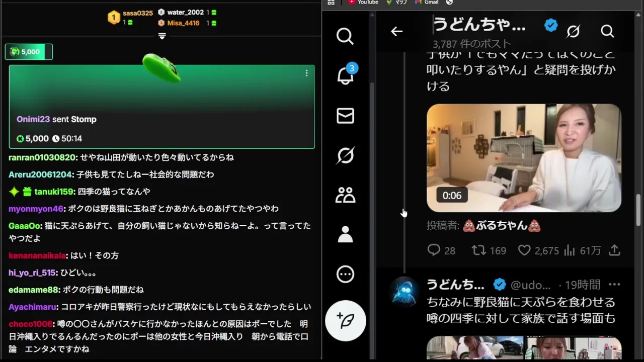
Task: Click the @udo... handle on second post
Action: [x=530, y=285]
